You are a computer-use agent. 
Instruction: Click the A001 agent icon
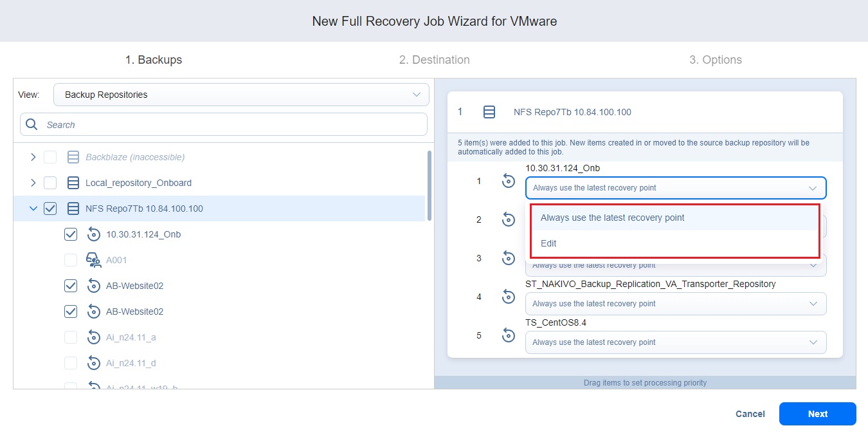(94, 260)
